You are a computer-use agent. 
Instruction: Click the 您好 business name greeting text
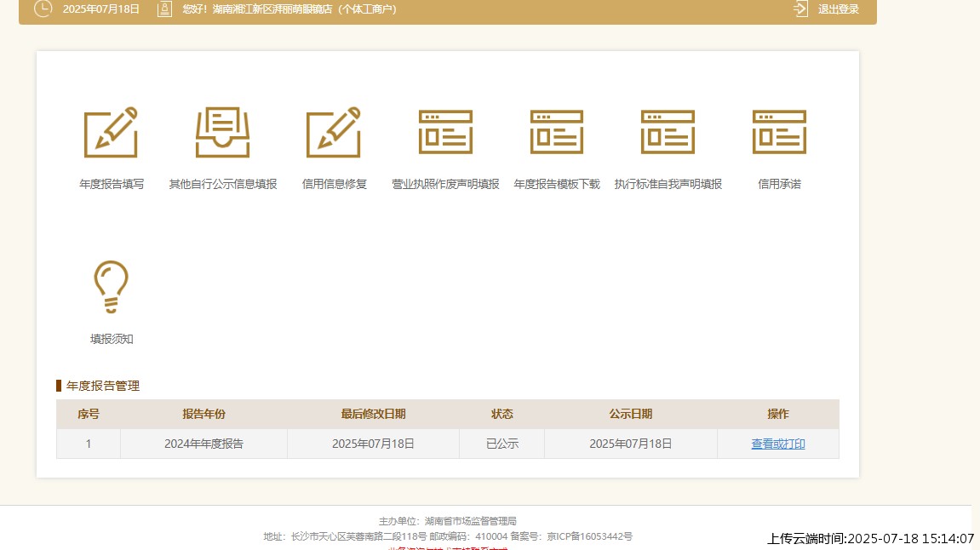[289, 9]
